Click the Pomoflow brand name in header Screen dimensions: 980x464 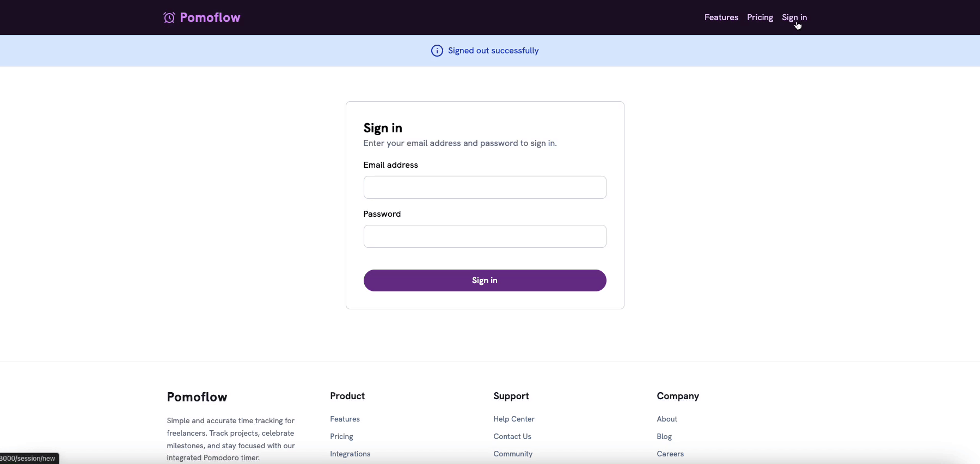pos(210,17)
